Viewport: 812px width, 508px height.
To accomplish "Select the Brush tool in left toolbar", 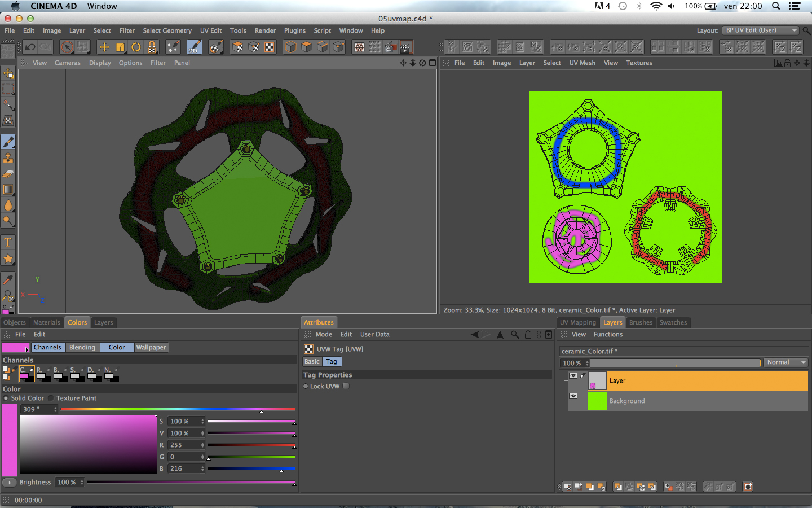I will 8,142.
